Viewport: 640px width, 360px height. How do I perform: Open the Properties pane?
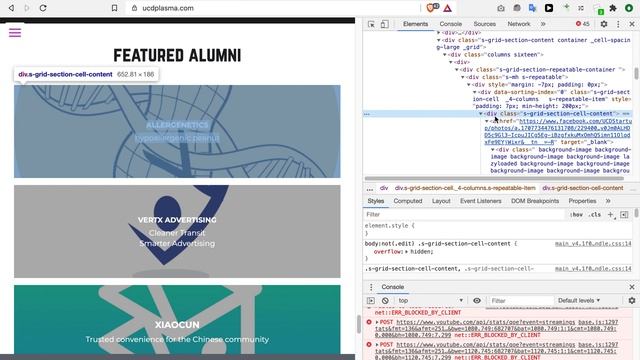tap(582, 201)
